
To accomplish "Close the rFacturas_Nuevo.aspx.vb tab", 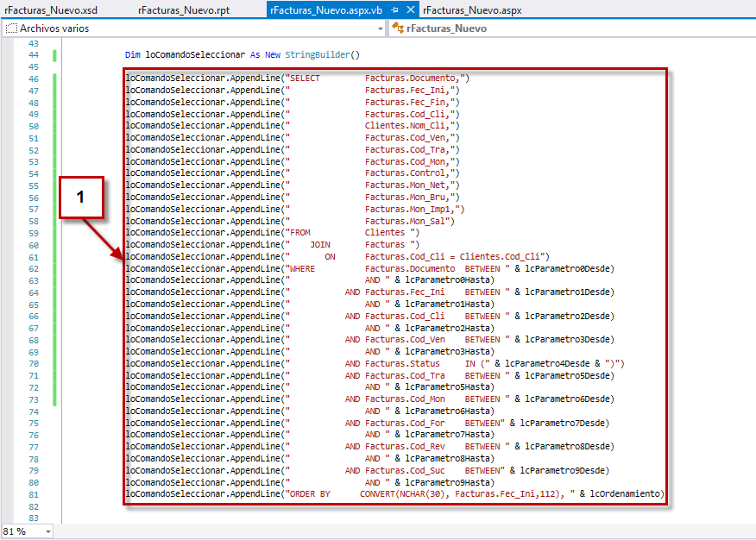I will point(410,10).
